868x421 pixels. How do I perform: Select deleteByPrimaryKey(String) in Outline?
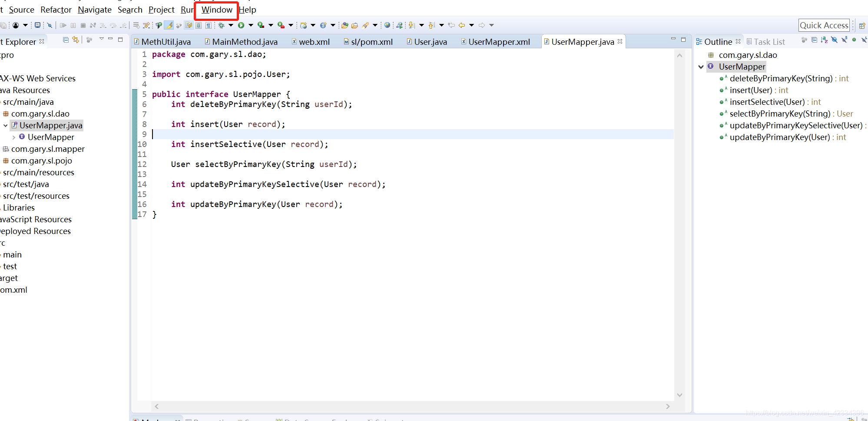pyautogui.click(x=784, y=79)
